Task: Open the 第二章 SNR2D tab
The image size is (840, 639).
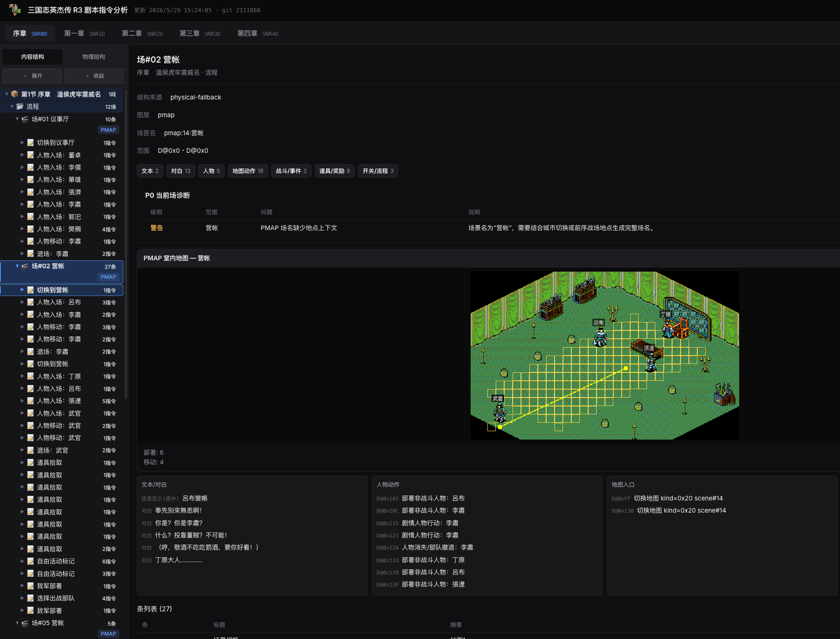Action: (x=142, y=34)
